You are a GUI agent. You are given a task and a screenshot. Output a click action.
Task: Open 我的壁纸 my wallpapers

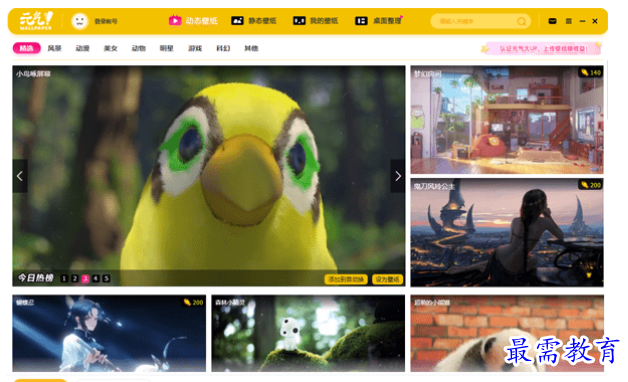(316, 21)
